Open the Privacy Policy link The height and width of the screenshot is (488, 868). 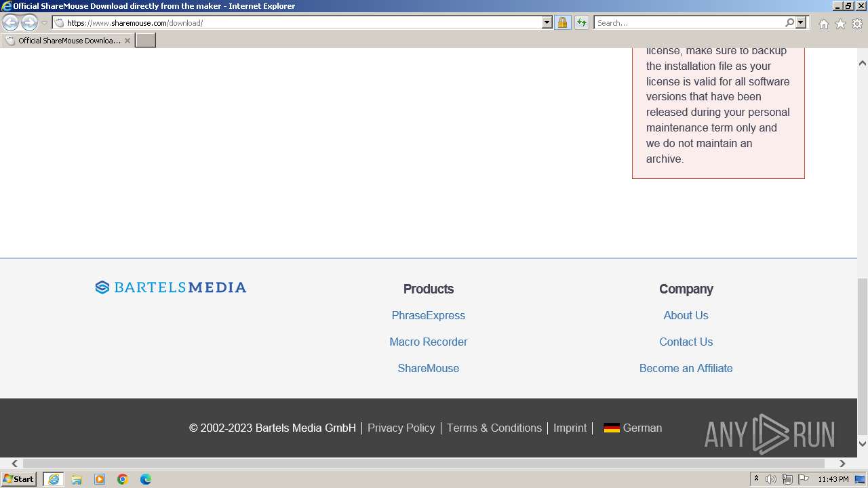[x=401, y=428]
